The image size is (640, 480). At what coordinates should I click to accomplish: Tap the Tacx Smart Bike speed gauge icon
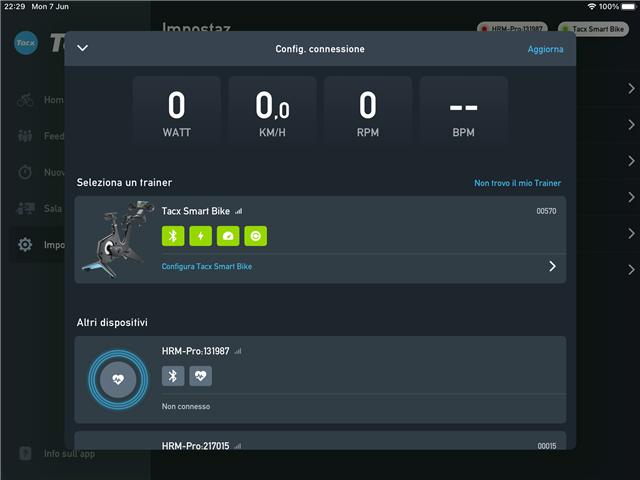click(228, 236)
